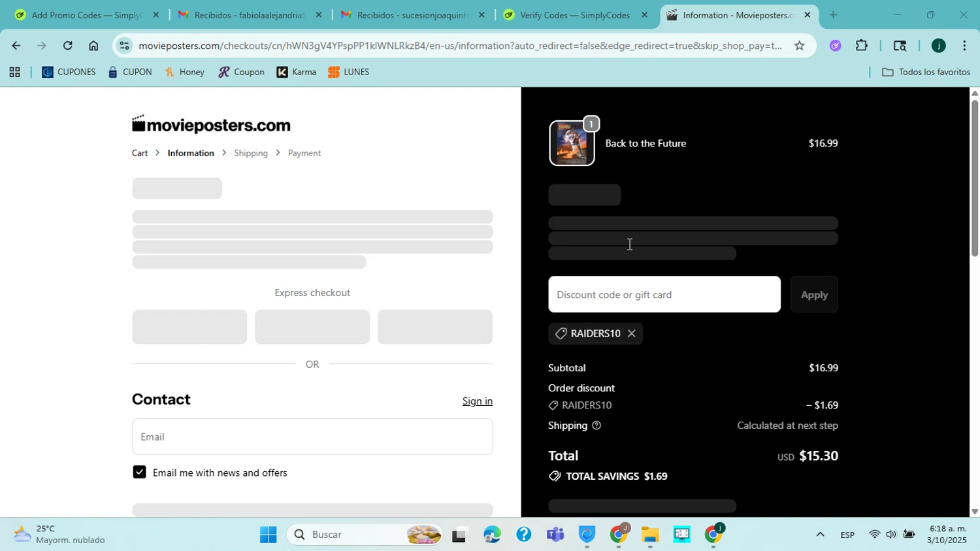Open the Windows Start menu
Image resolution: width=980 pixels, height=551 pixels.
pos(268,535)
